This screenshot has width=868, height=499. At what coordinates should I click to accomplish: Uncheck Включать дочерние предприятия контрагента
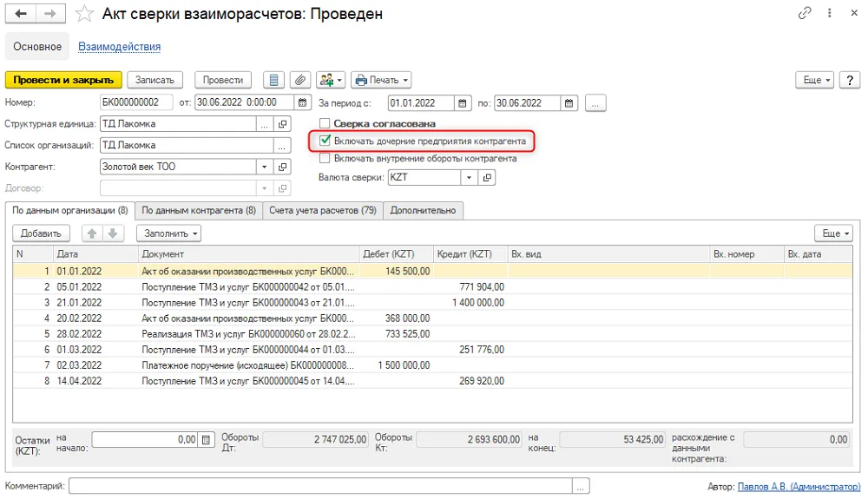pyautogui.click(x=325, y=141)
